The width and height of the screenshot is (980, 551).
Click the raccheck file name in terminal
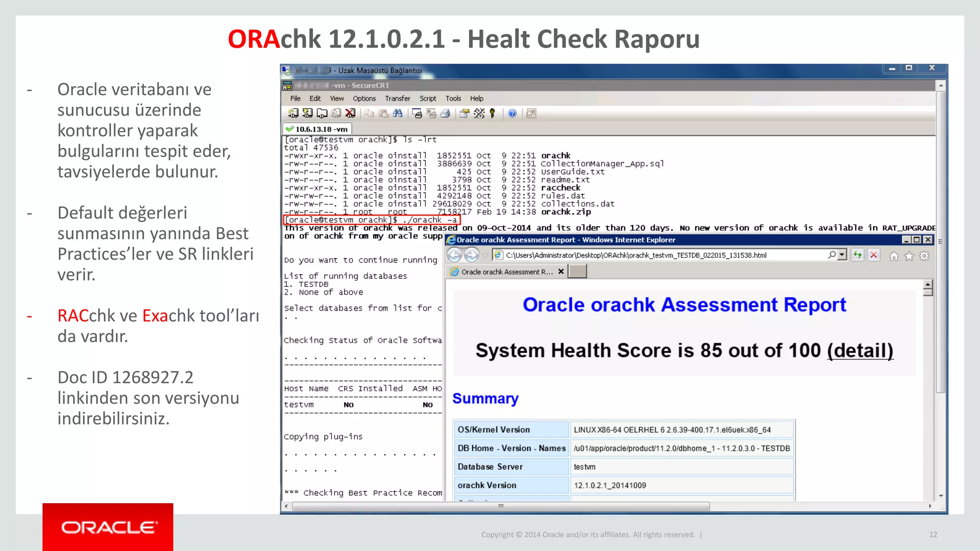pyautogui.click(x=560, y=187)
